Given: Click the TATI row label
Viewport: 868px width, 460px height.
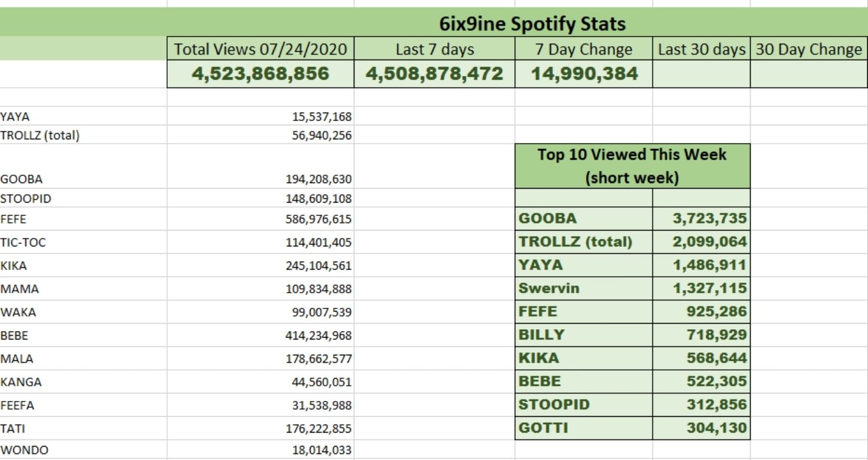Looking at the screenshot, I should pyautogui.click(x=13, y=428).
